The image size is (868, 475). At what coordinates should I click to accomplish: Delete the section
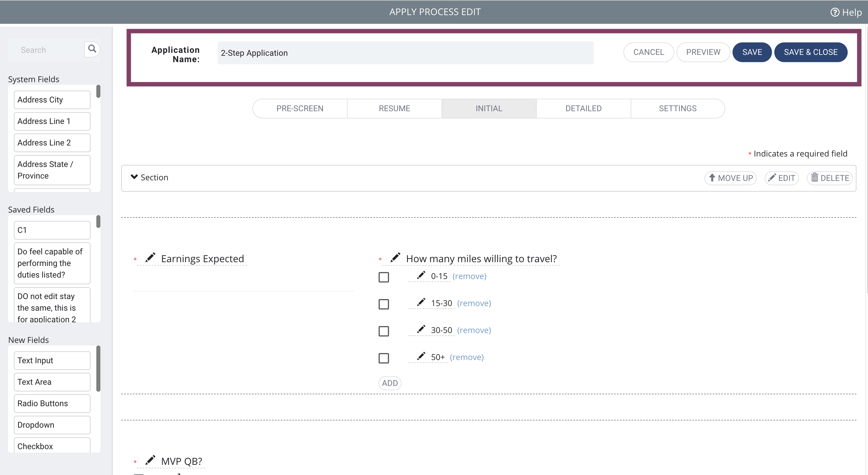point(830,178)
